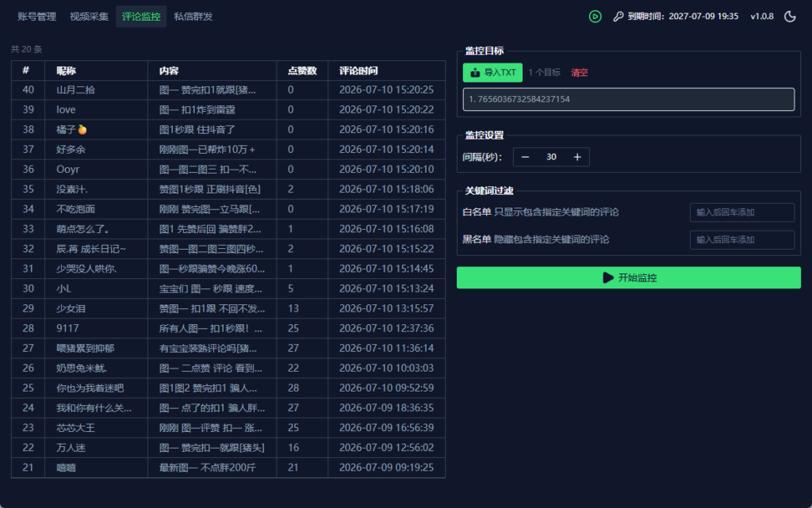Click comment 刚刚图一已帮炸10万＋

(207, 150)
